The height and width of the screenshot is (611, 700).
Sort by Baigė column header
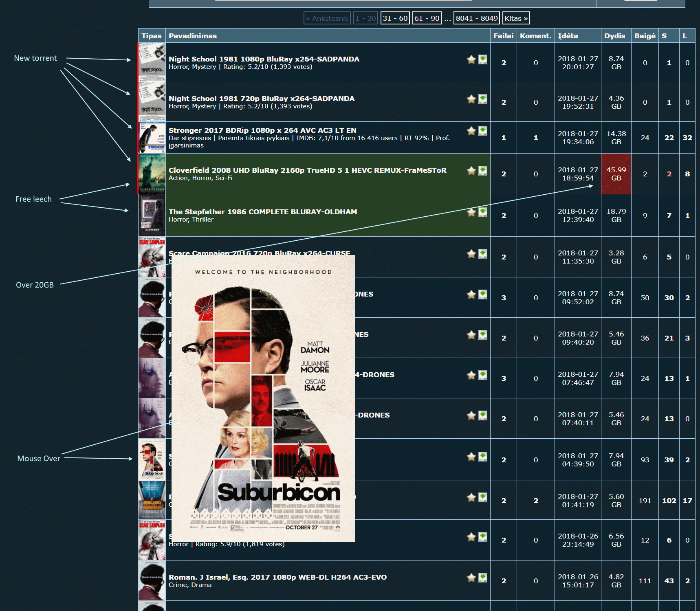645,36
